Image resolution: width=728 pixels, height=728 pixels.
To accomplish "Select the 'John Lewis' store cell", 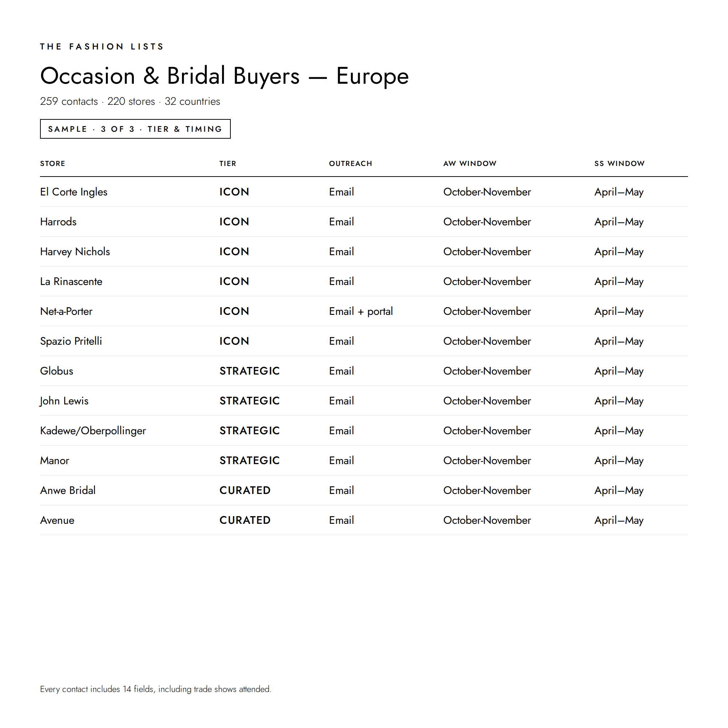I will (64, 401).
